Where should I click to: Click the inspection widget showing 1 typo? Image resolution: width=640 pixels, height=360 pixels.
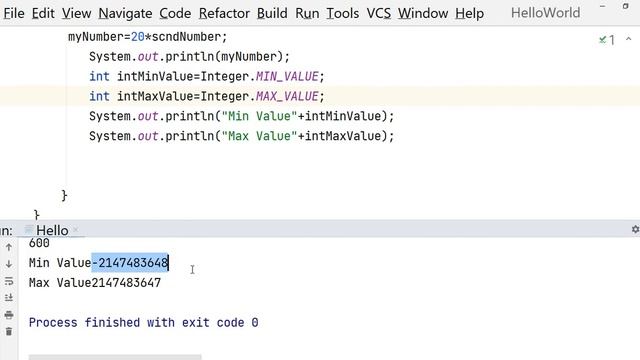607,40
